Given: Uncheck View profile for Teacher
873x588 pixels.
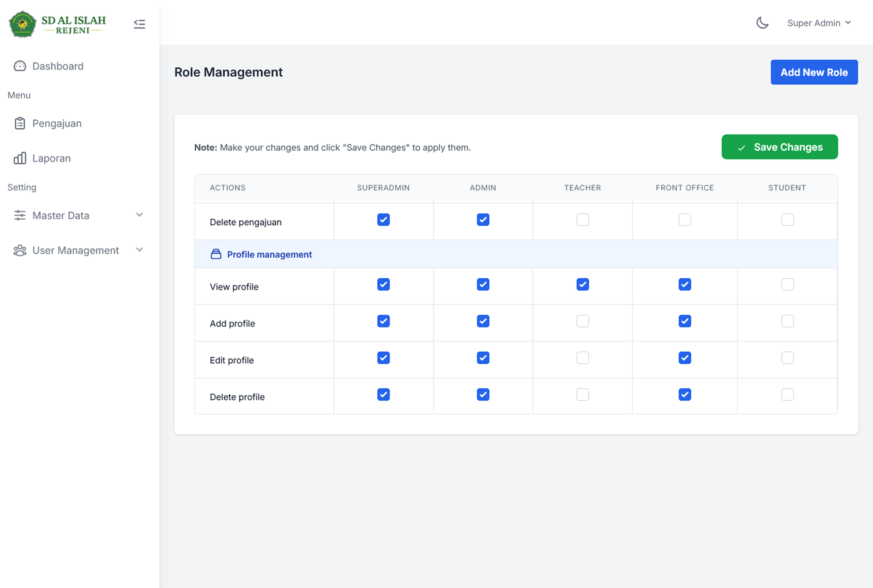Looking at the screenshot, I should click(583, 285).
